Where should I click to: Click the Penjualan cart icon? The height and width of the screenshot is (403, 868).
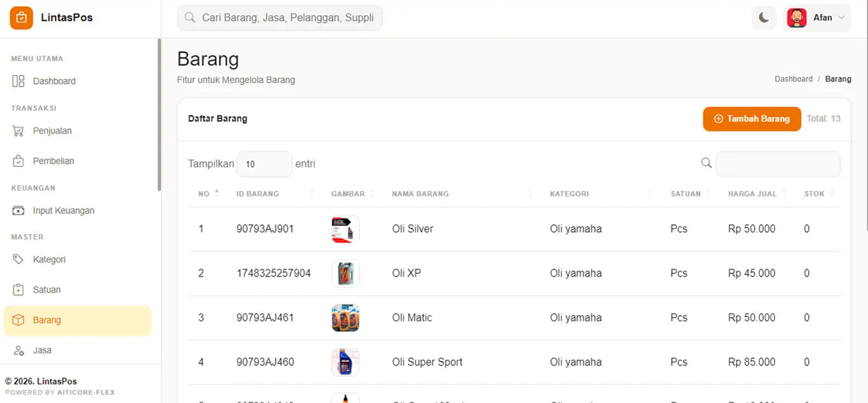(x=18, y=131)
